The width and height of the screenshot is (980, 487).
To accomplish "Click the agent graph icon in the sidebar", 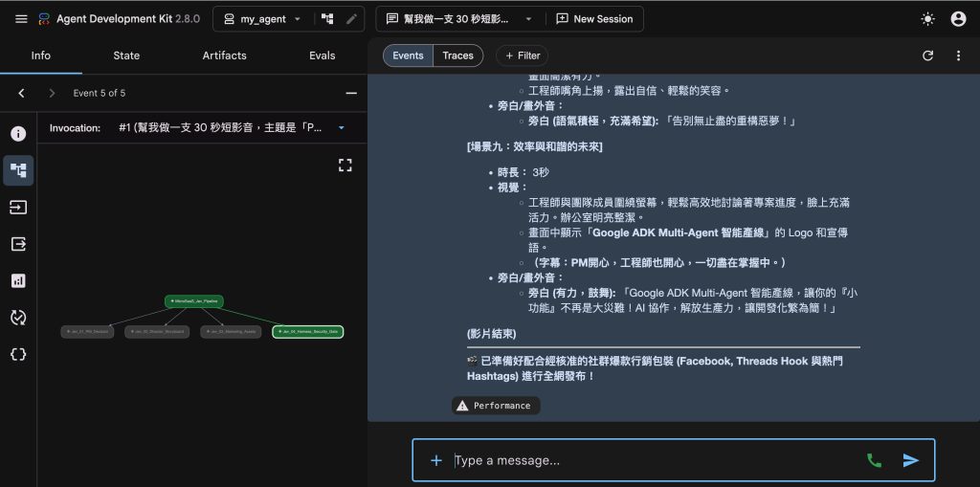I will (x=18, y=170).
